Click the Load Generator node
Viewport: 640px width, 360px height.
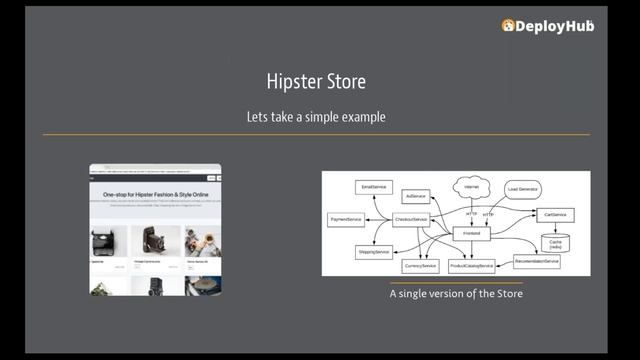point(523,189)
